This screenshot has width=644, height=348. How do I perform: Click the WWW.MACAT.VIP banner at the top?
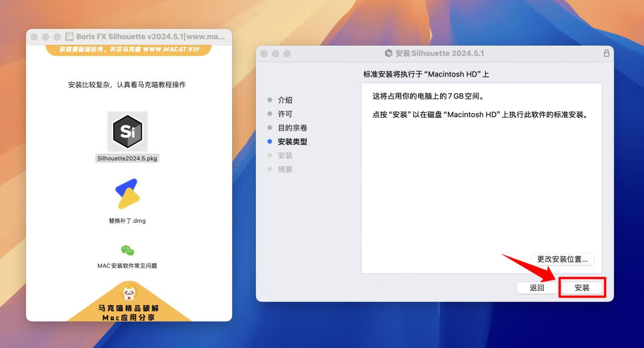(x=128, y=49)
